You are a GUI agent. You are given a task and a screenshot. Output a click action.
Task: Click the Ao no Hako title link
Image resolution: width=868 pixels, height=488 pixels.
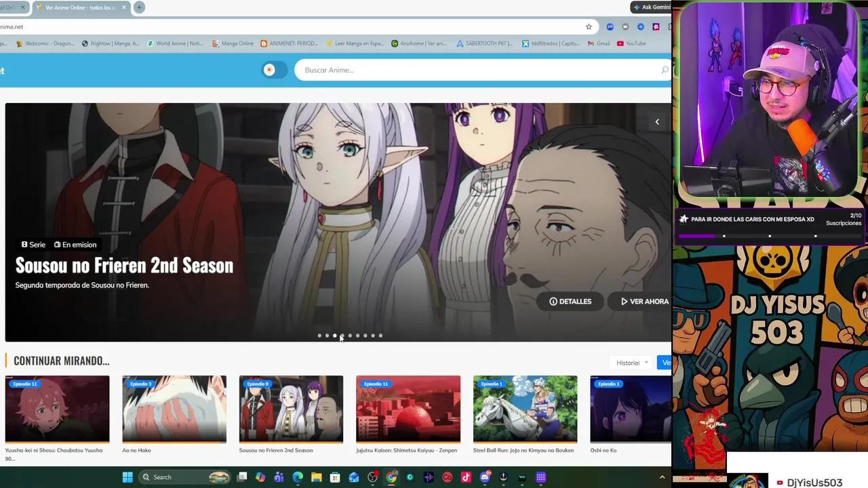pyautogui.click(x=136, y=450)
